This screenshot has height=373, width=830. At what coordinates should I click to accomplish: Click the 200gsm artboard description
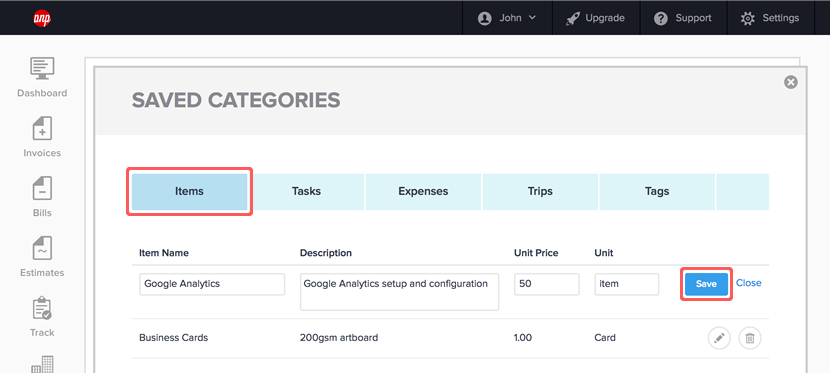pos(339,338)
